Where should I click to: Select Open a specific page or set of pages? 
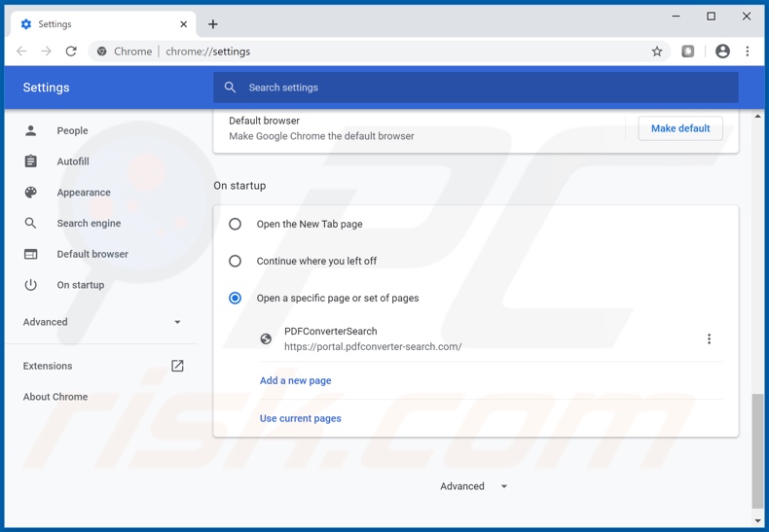235,298
